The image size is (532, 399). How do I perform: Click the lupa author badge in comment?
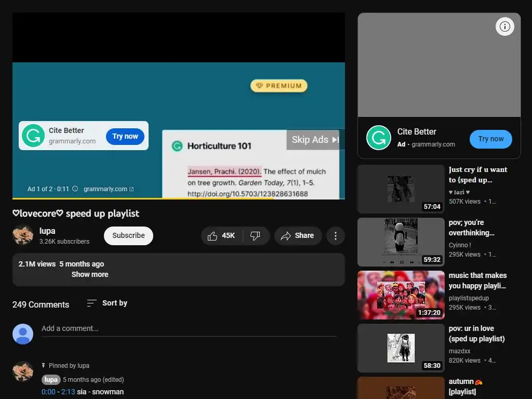(x=51, y=380)
